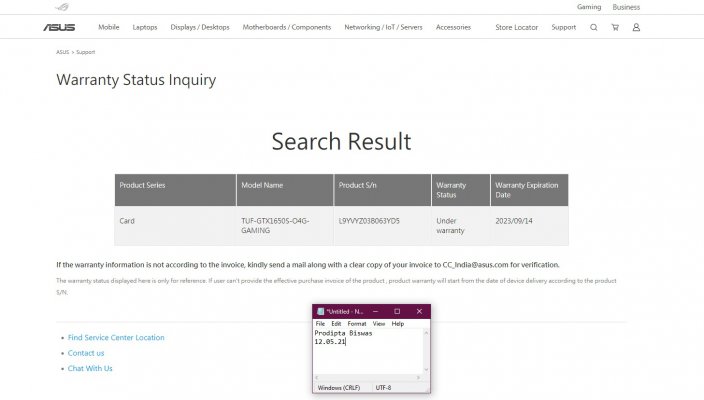Open the Laptops navigation menu
This screenshot has width=704, height=400.
click(x=145, y=27)
